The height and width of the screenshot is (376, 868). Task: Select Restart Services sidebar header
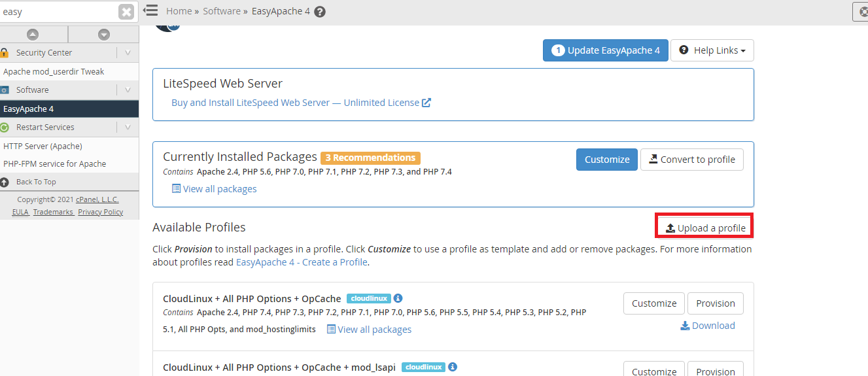click(45, 128)
